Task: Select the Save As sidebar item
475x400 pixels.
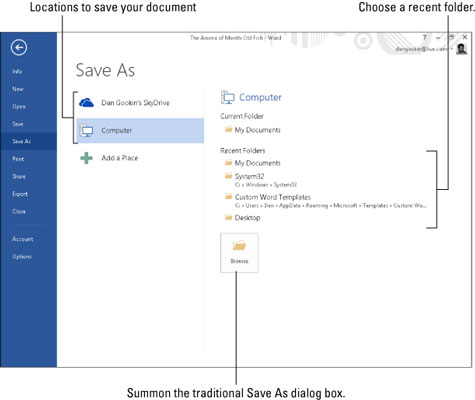Action: [28, 141]
